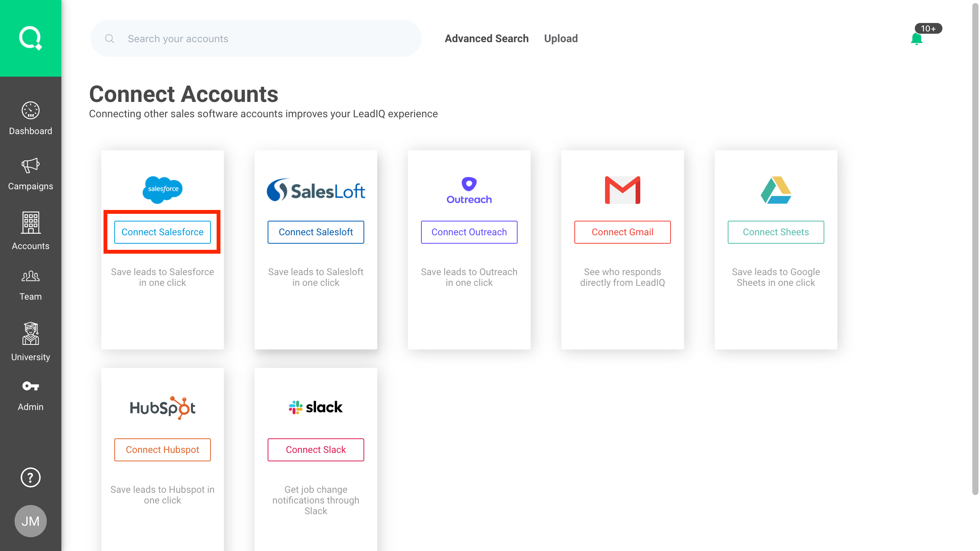Focus the Search your accounts field
Viewport: 980px width, 551px height.
pos(268,39)
